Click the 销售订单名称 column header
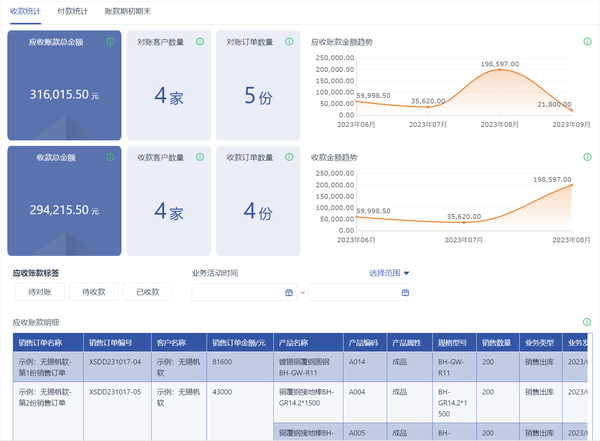 (48, 343)
